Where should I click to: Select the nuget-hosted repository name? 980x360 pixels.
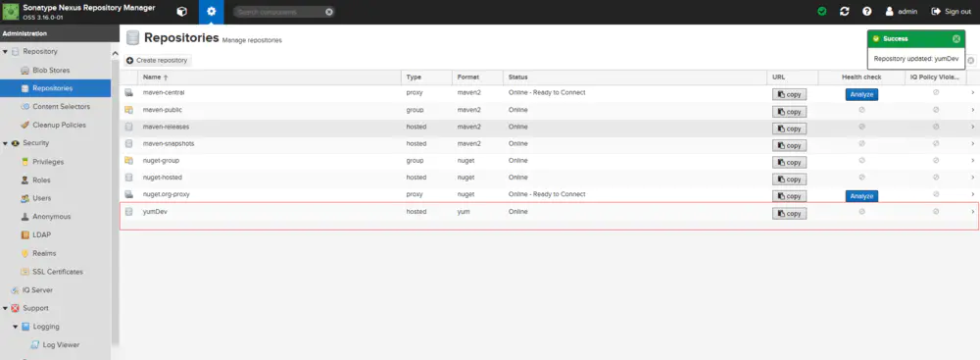point(162,178)
